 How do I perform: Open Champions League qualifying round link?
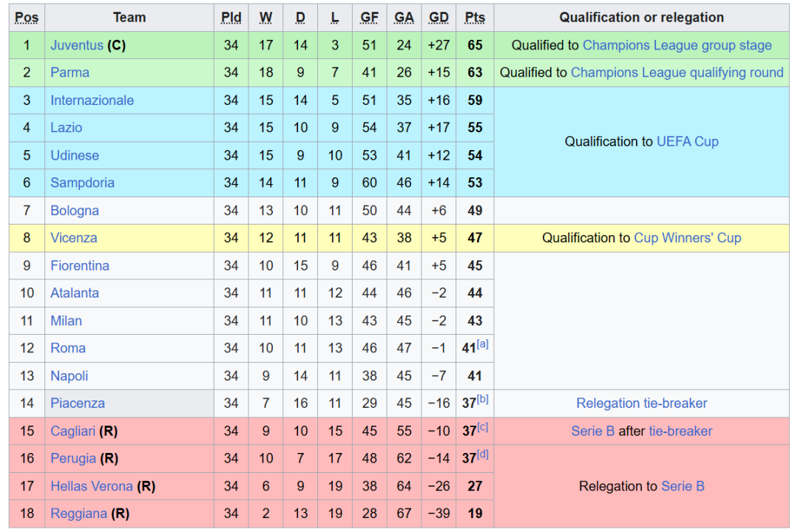[677, 72]
